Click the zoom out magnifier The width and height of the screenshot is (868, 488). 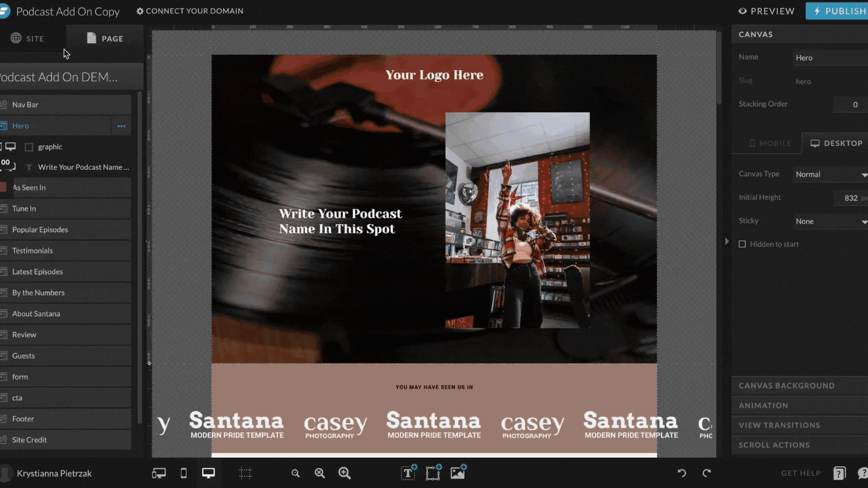click(x=295, y=474)
